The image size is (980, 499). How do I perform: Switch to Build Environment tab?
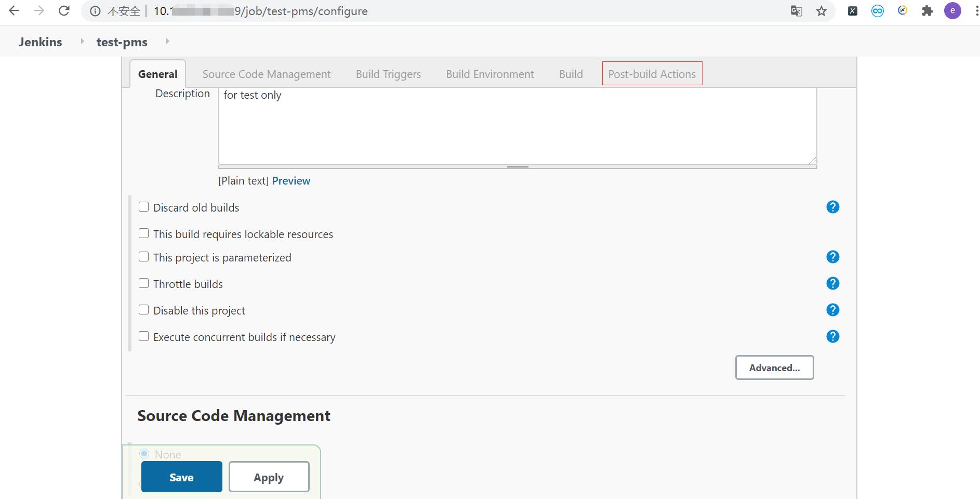click(x=490, y=74)
